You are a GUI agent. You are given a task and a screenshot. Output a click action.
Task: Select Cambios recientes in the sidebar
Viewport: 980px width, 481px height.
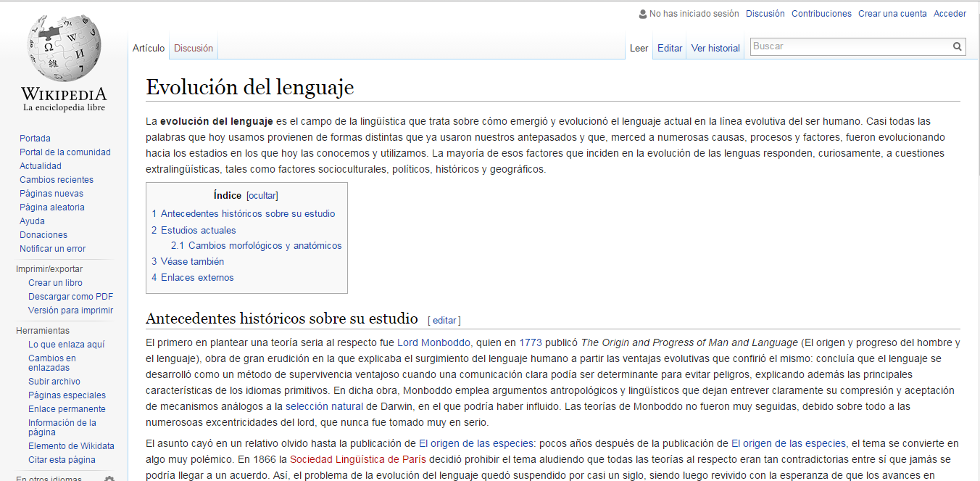point(57,180)
